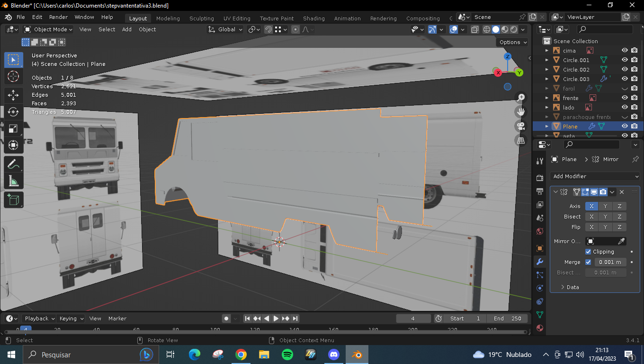The height and width of the screenshot is (364, 644).
Task: Click the End frame 250 field
Action: pyautogui.click(x=507, y=318)
